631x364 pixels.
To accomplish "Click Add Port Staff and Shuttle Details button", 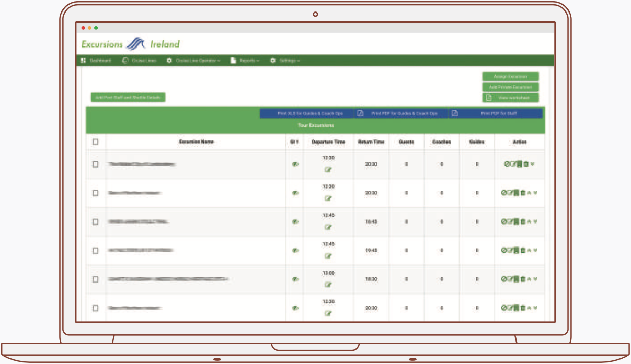I will pos(128,97).
